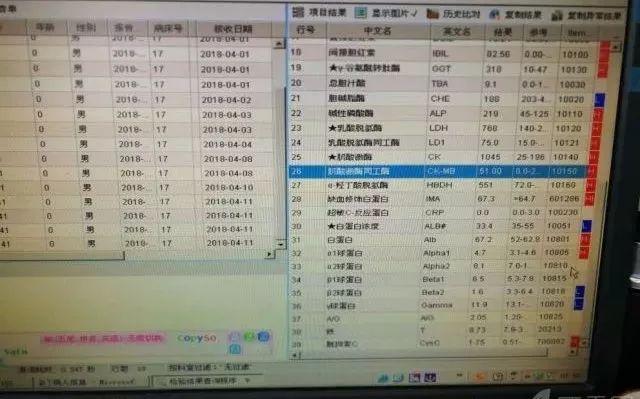Select the GGT result row
Viewport: 640px width, 399px height.
pyautogui.click(x=443, y=69)
